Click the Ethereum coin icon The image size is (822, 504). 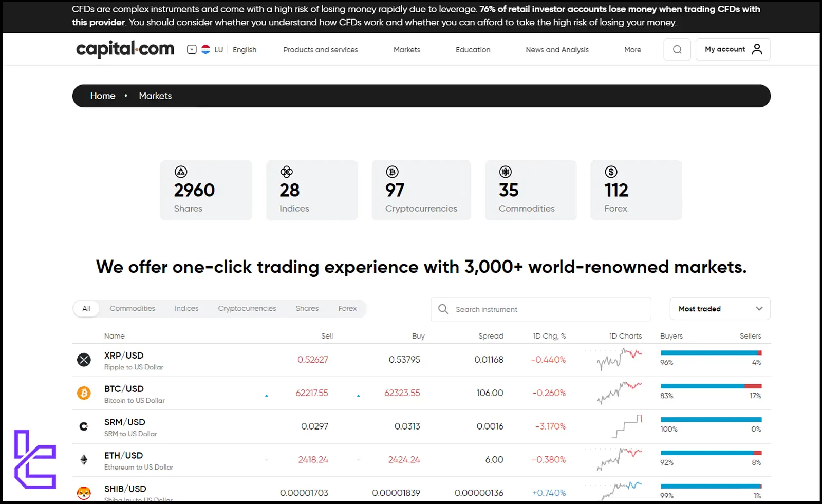point(84,460)
